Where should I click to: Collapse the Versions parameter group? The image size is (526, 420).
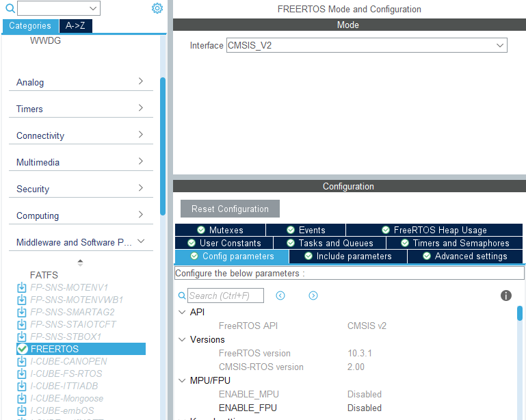coord(182,339)
